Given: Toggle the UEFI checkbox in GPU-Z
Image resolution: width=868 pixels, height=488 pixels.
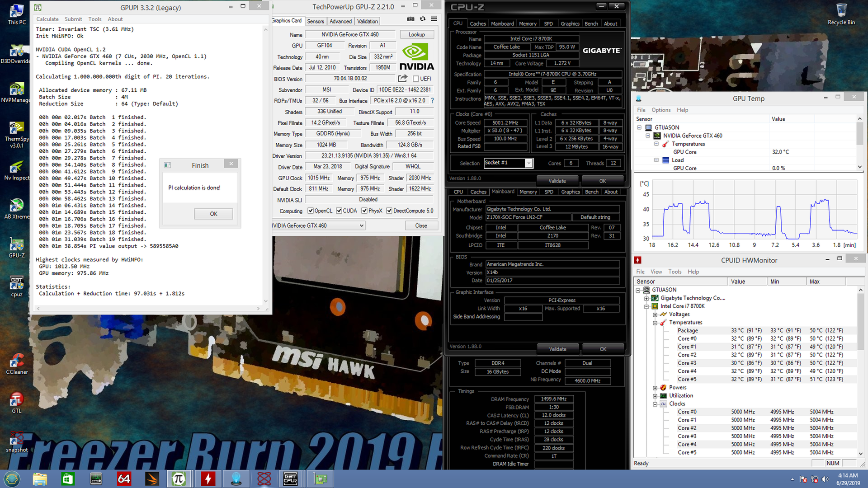Looking at the screenshot, I should pyautogui.click(x=416, y=79).
